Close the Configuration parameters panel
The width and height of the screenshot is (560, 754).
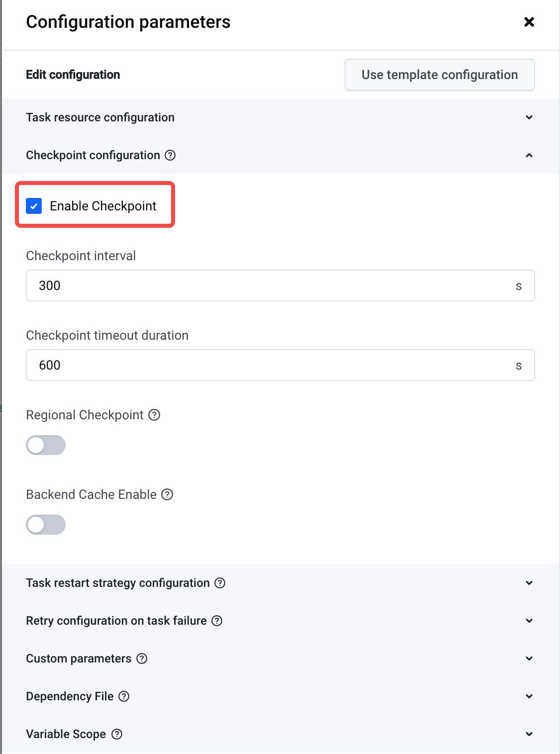tap(529, 22)
